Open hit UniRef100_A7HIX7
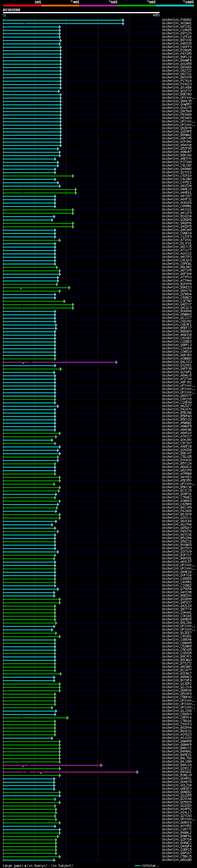This screenshot has height=868, width=197. (x=177, y=436)
